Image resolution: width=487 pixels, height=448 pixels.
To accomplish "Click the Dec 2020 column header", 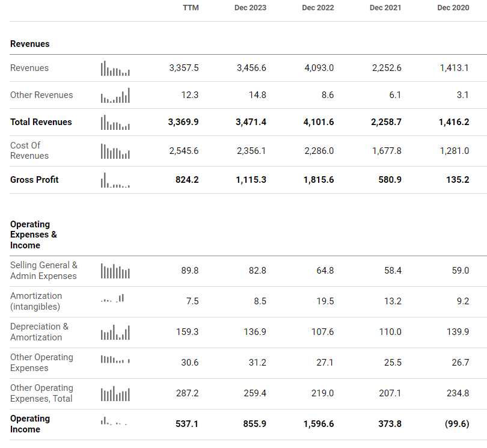I will pos(453,8).
